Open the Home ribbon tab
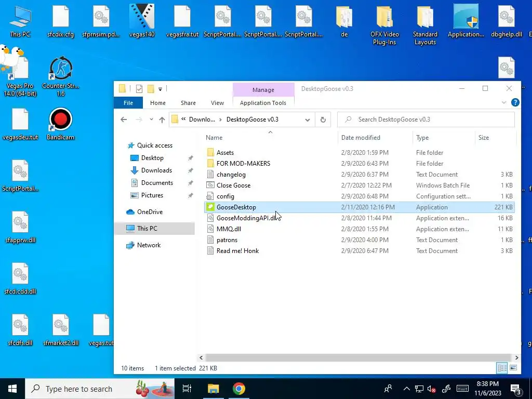Screen dimensions: 532x399 point(158,103)
